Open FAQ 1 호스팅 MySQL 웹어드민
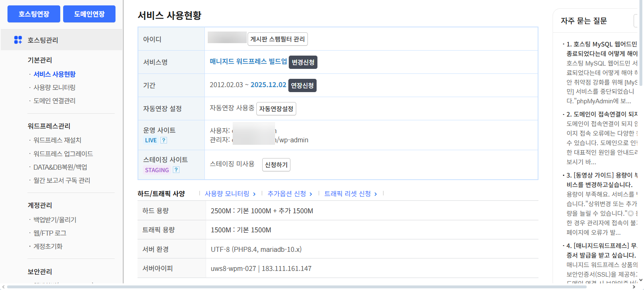644x290 pixels. coord(602,49)
